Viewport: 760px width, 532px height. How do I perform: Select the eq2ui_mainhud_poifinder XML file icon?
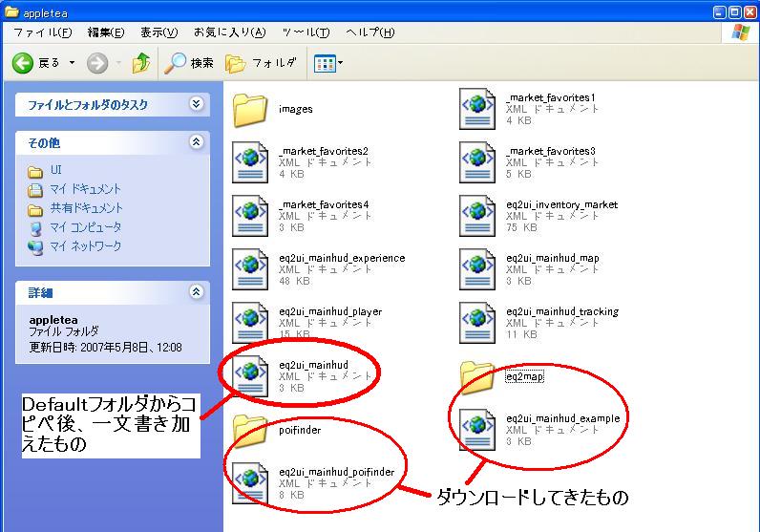click(x=250, y=479)
